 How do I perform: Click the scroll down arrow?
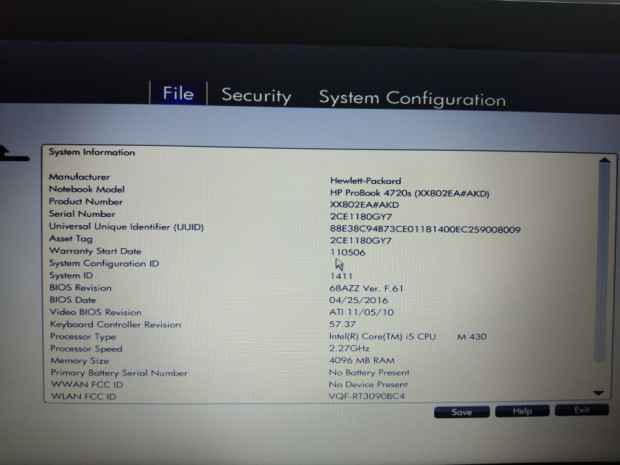[602, 393]
